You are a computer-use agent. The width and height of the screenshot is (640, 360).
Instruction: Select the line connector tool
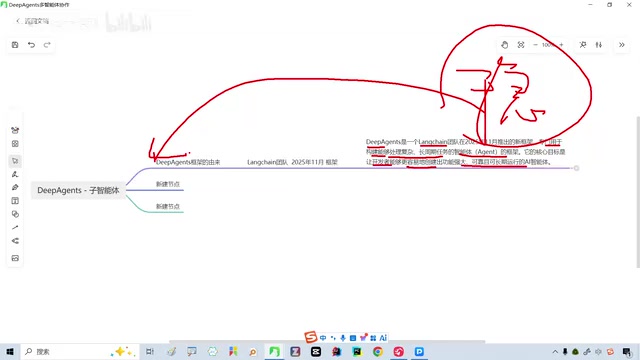(15, 227)
